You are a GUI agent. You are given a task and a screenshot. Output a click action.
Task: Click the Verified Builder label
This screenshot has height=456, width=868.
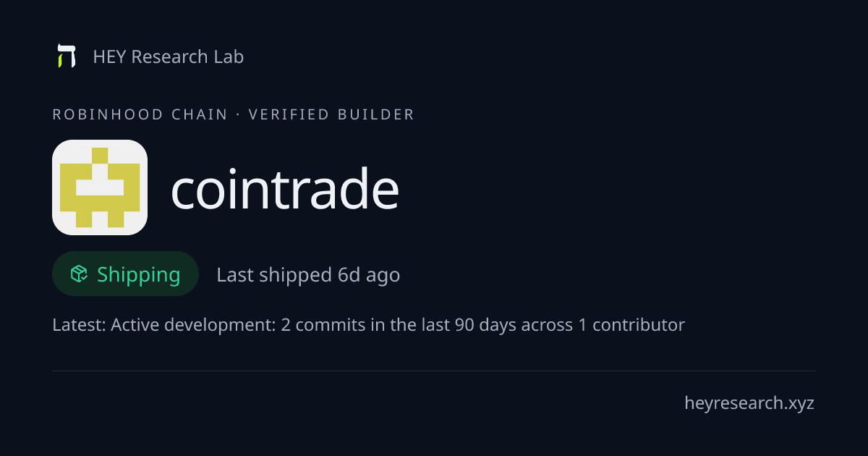pyautogui.click(x=331, y=114)
